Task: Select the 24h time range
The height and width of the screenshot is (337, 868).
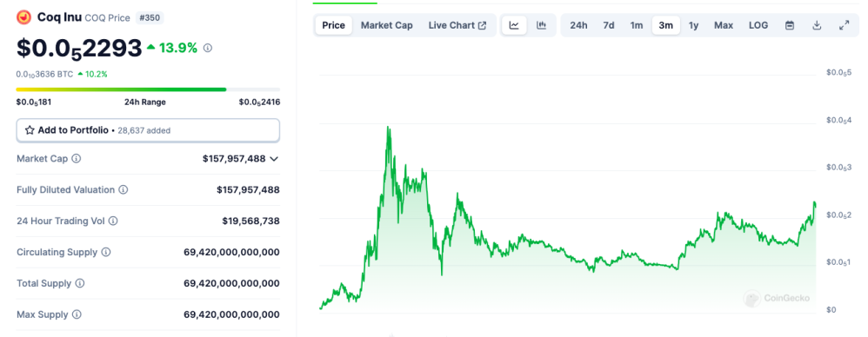Action: 578,25
